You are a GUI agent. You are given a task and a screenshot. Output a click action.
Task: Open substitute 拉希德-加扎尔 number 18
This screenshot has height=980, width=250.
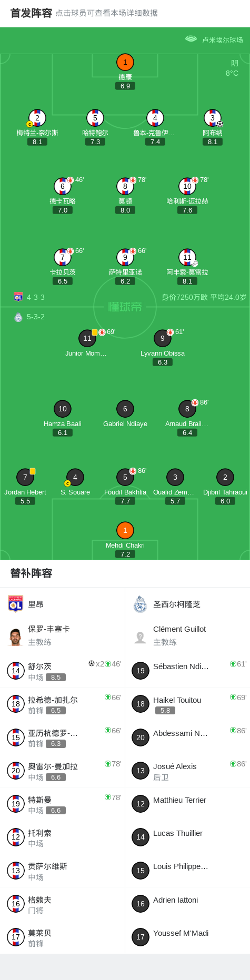pyautogui.click(x=63, y=704)
